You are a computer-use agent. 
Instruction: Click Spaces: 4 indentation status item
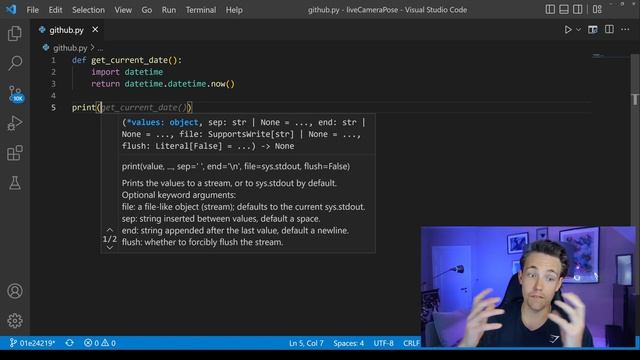tap(349, 343)
